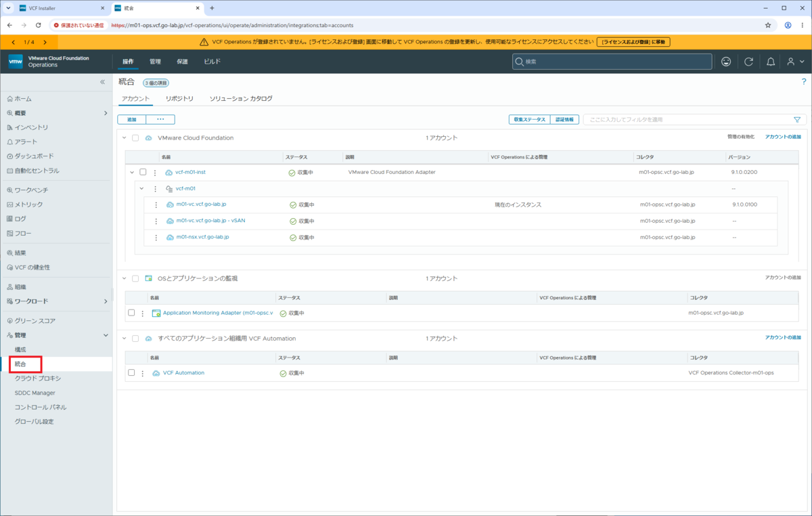Collapse the vcf-m01 nested row
This screenshot has height=516, width=812.
pos(141,189)
